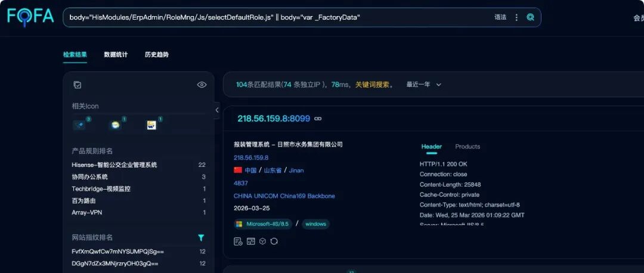Viewport: 644px width, 273px height.
Task: Click the China flag icon
Action: click(238, 170)
